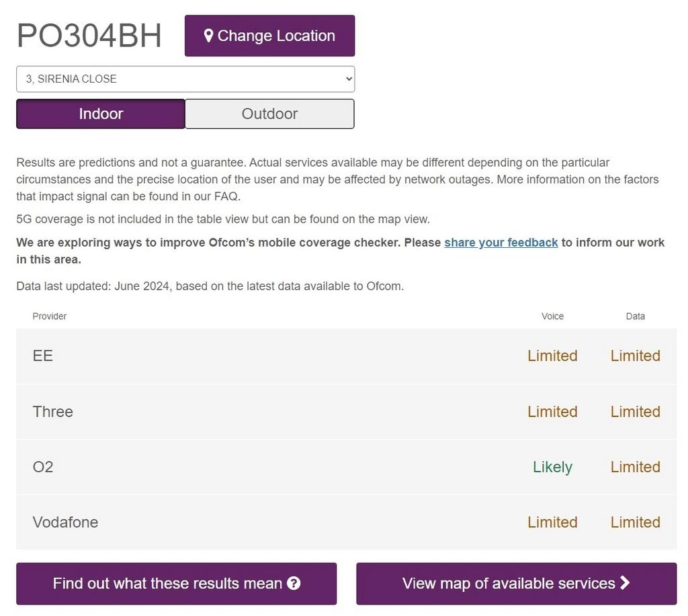The image size is (688, 616).
Task: Click EE's Limited data result
Action: point(635,356)
